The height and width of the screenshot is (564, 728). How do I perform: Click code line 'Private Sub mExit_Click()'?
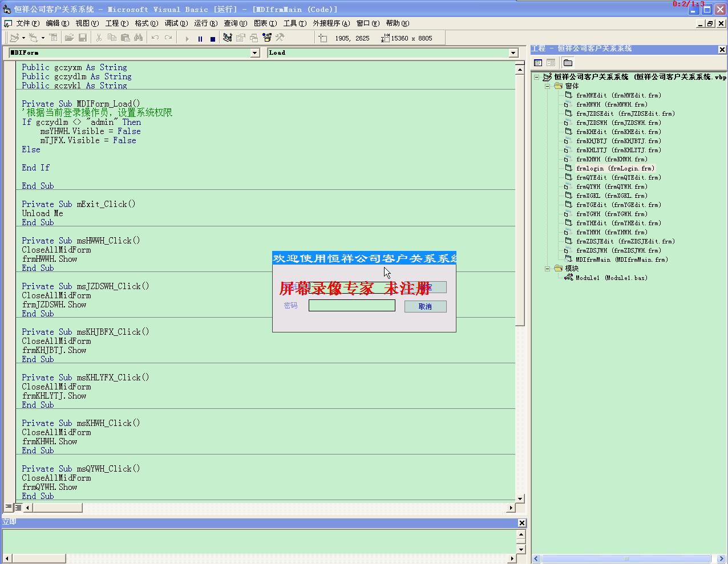point(79,204)
